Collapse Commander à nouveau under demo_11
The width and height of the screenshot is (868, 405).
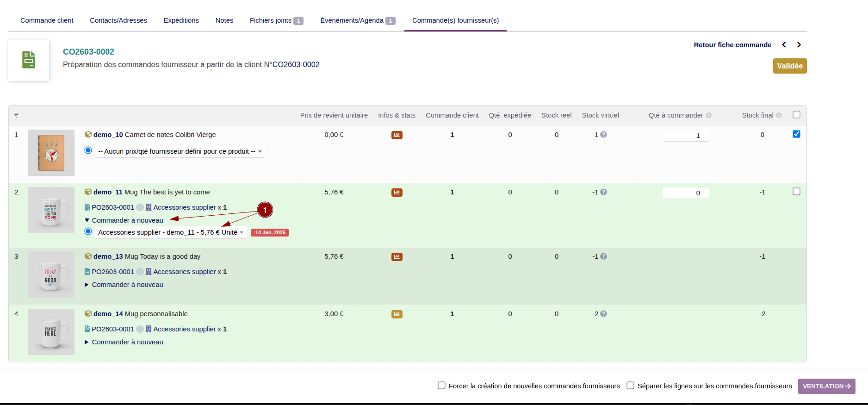click(124, 220)
